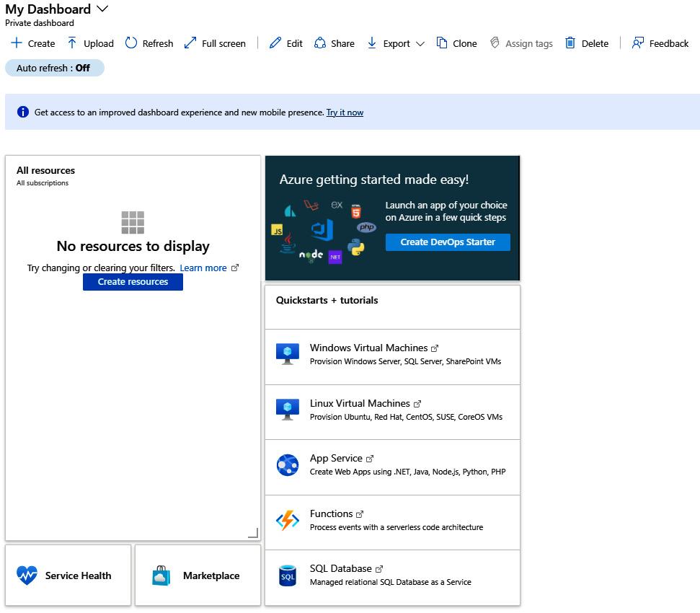Click the SQL Database icon
The width and height of the screenshot is (700, 613).
[288, 575]
